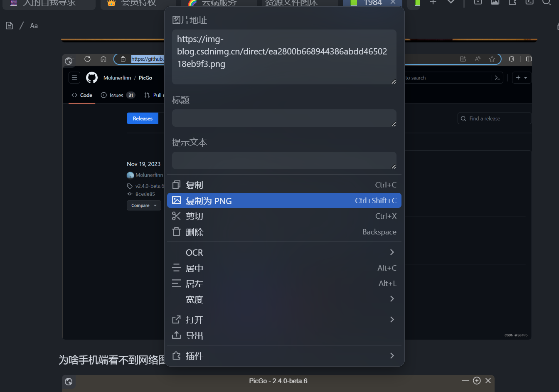Image resolution: width=559 pixels, height=392 pixels.
Task: Select the Issues tab in the GitHub screenshot
Action: pos(118,95)
